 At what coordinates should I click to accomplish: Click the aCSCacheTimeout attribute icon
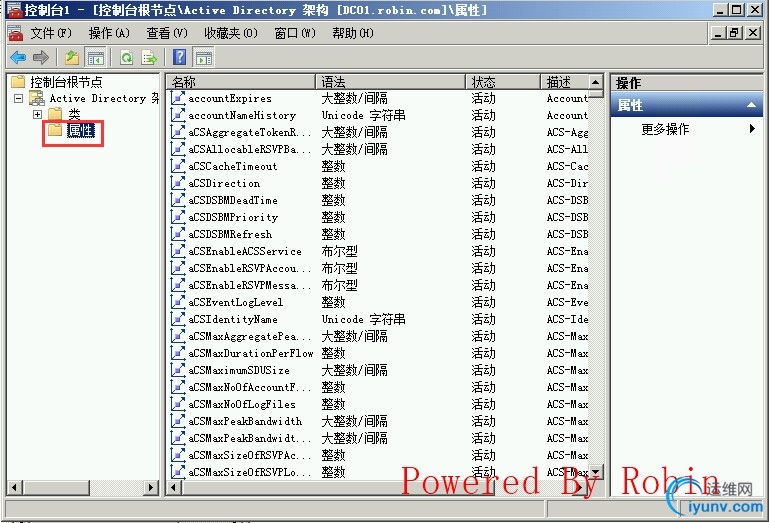click(x=178, y=166)
